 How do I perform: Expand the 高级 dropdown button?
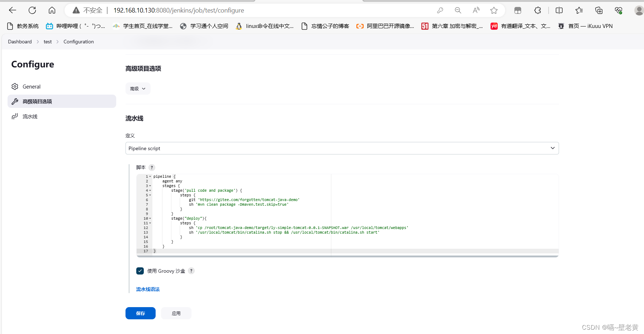tap(138, 89)
